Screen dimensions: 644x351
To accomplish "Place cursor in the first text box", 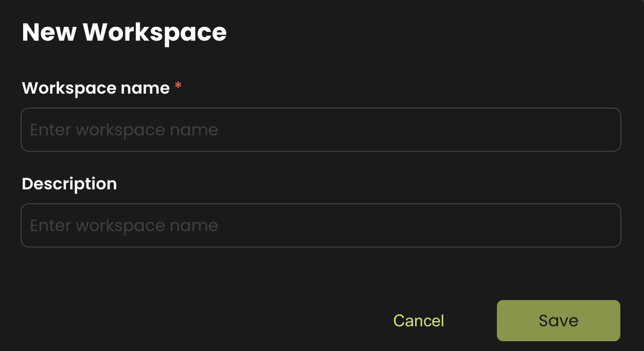I will point(320,130).
